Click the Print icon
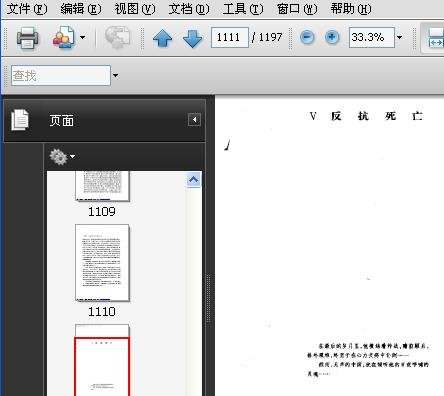The width and height of the screenshot is (444, 396). click(x=27, y=38)
